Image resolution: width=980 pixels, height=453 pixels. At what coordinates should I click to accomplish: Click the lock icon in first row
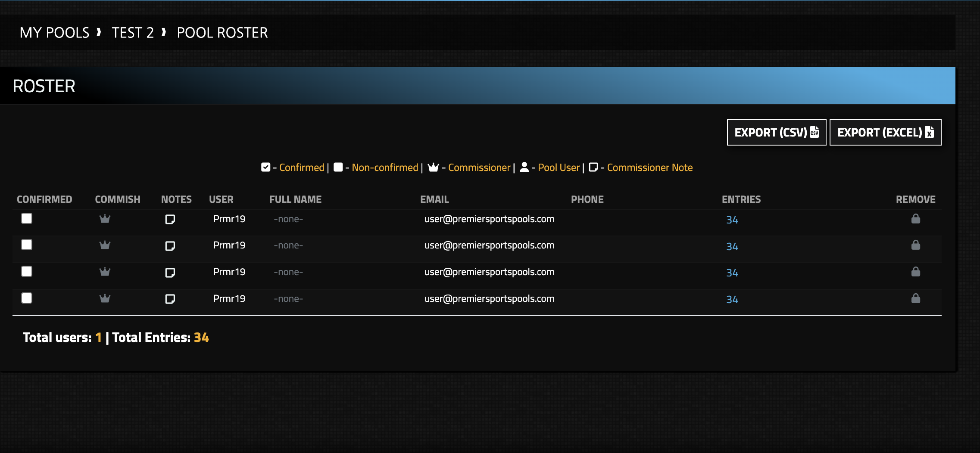pos(915,219)
